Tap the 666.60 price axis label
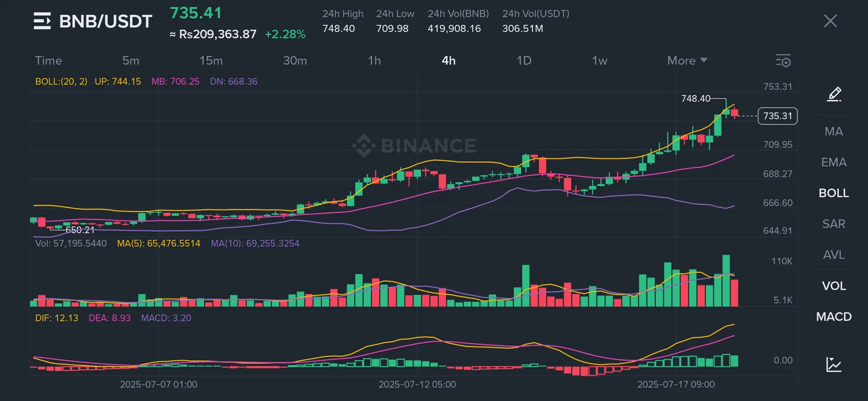Screen dimensions: 868x401 [777, 203]
